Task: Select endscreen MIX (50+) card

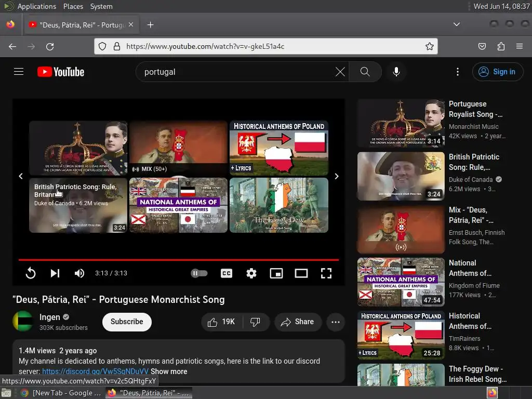Action: (179, 148)
